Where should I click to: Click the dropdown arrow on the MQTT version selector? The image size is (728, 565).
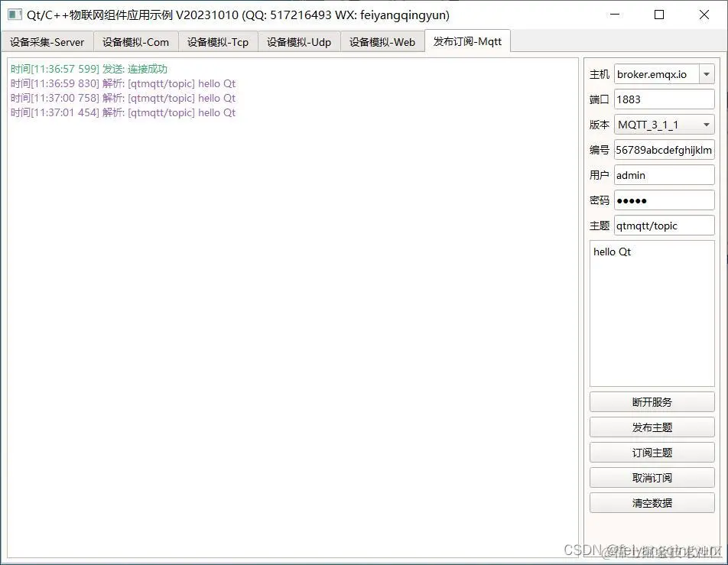[707, 124]
